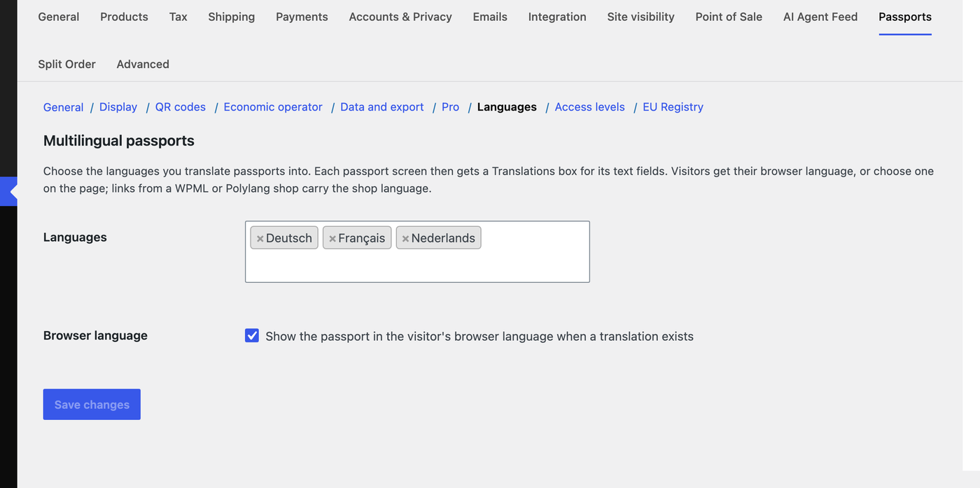Toggle the browser language checkbox
This screenshot has height=488, width=980.
[252, 335]
